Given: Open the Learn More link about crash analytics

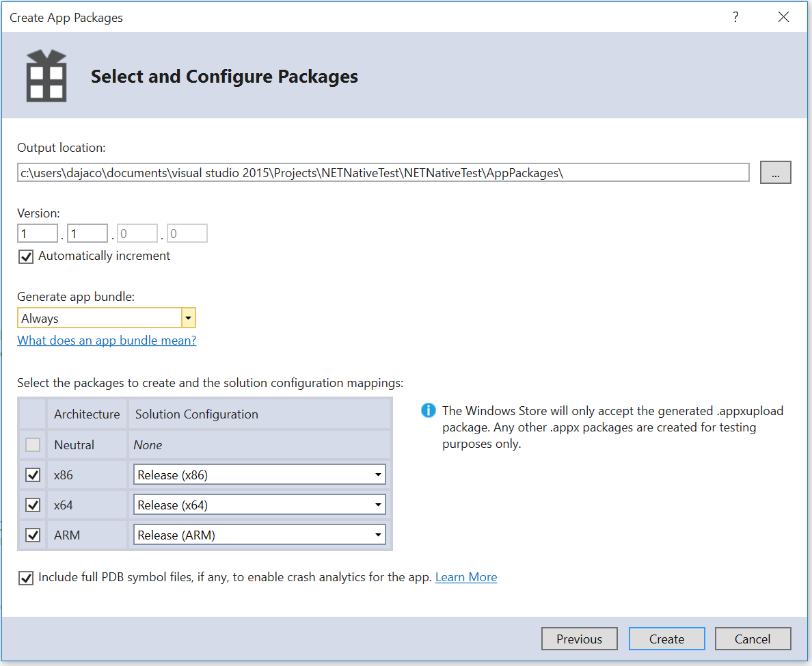Looking at the screenshot, I should click(x=466, y=576).
